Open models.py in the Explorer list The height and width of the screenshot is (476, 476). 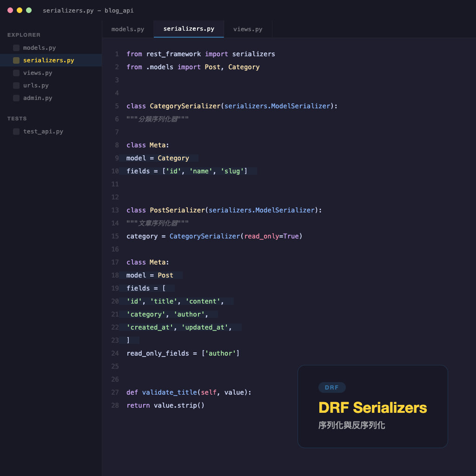coord(51,48)
